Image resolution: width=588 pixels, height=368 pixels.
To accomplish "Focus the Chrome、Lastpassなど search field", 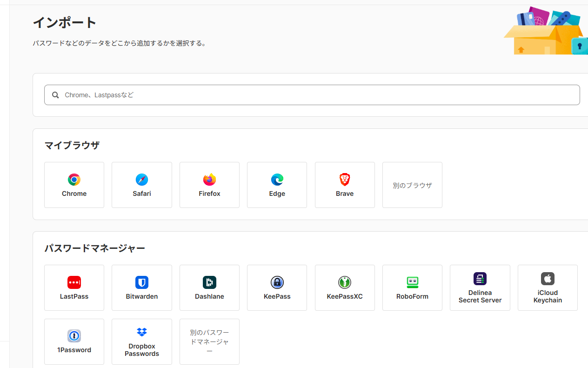I will coord(312,95).
